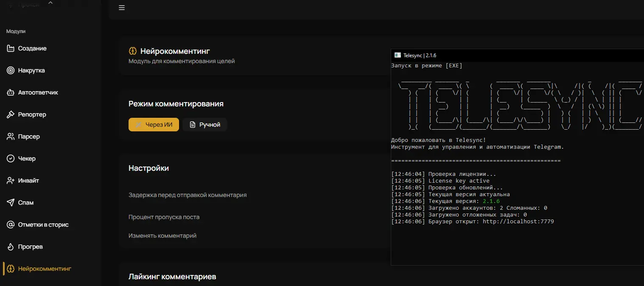644x286 pixels.
Task: Click the Чекер checkmark circle icon
Action: (11, 158)
